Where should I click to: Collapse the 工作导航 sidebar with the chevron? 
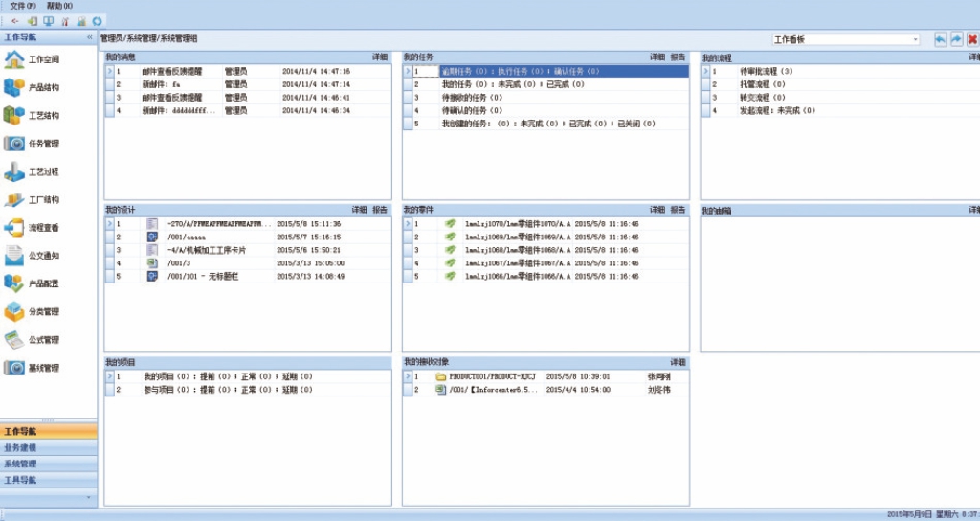coord(90,37)
